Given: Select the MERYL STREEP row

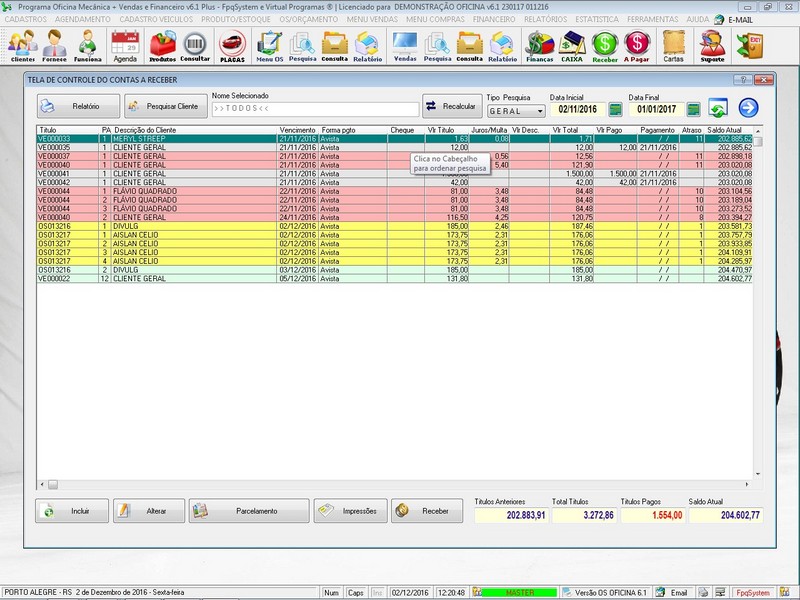Looking at the screenshot, I should (x=394, y=139).
